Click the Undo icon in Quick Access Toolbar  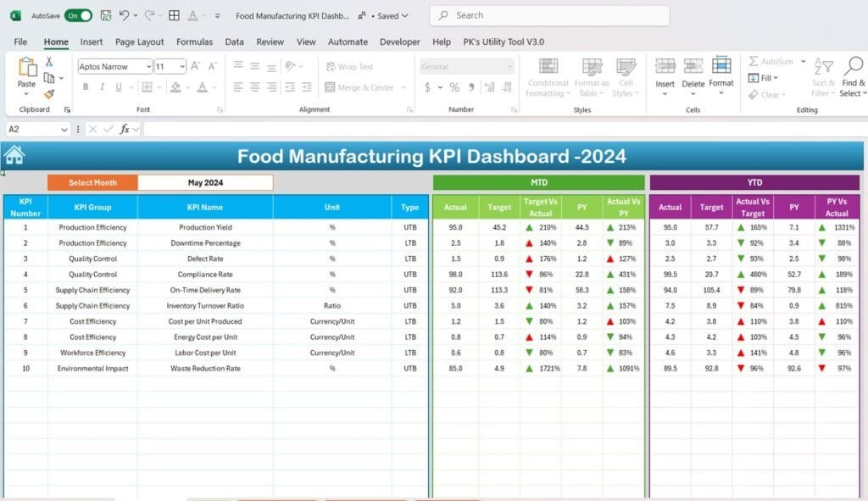coord(124,15)
